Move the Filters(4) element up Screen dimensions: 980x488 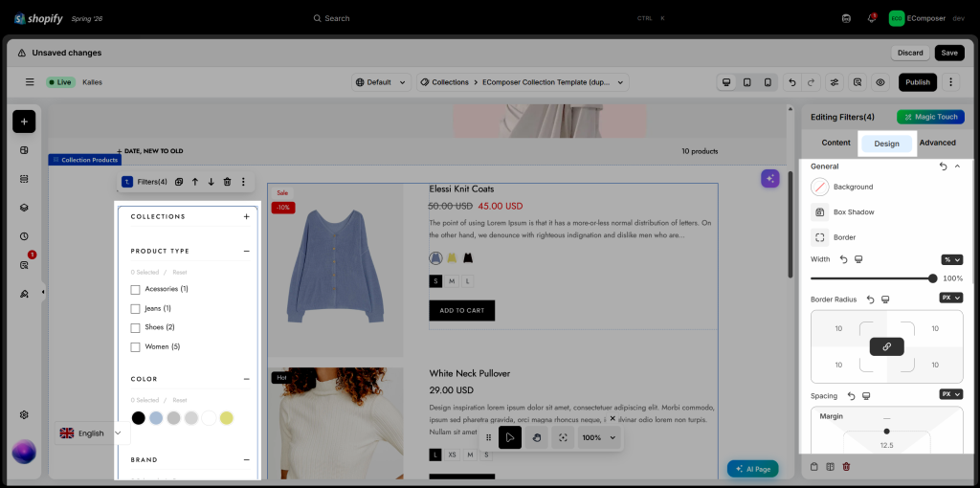195,182
